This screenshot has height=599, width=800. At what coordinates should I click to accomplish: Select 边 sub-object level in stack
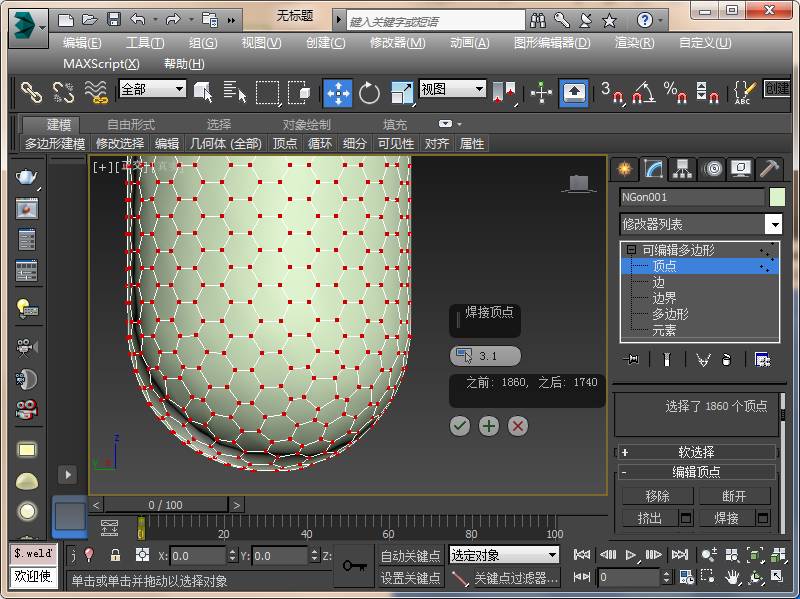(658, 282)
